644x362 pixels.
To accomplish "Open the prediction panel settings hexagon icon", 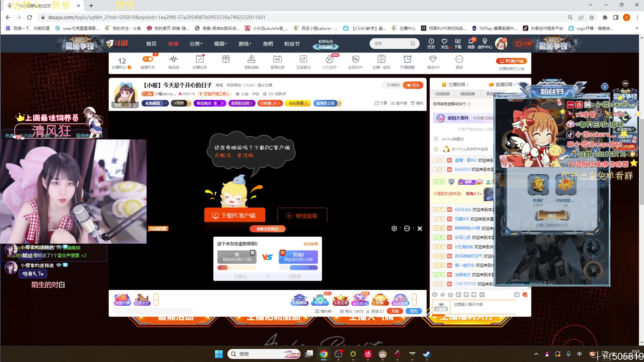I will pos(394,229).
